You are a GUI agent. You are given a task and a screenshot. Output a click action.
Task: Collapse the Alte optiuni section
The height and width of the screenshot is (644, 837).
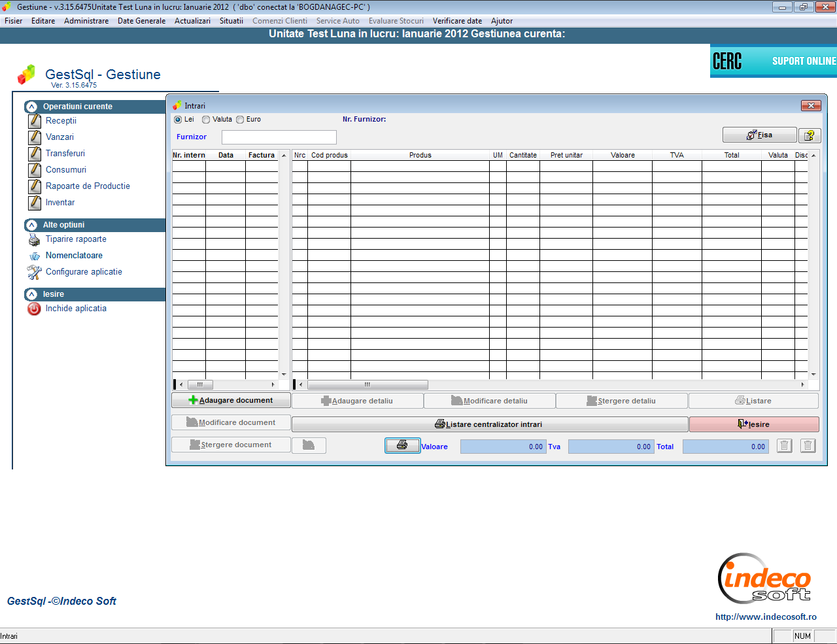click(x=31, y=225)
